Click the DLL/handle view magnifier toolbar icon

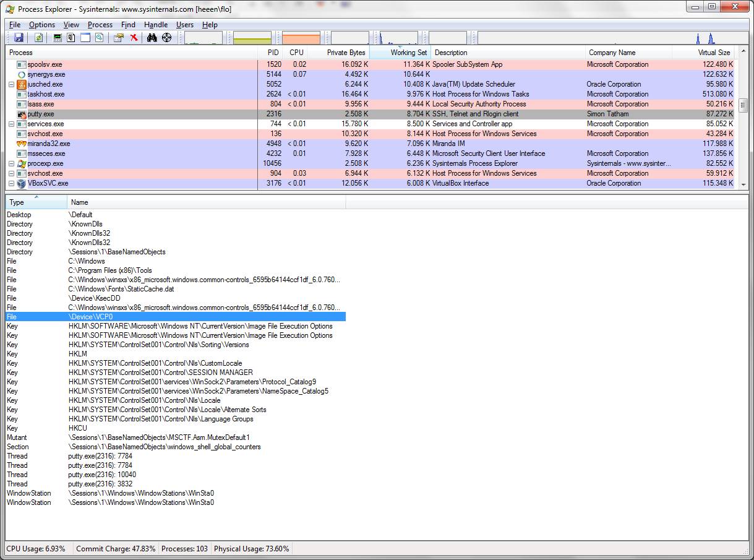point(99,38)
